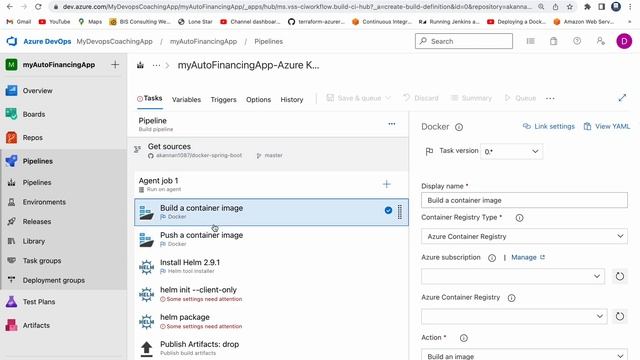
Task: Open Task version dropdown
Action: [x=511, y=151]
